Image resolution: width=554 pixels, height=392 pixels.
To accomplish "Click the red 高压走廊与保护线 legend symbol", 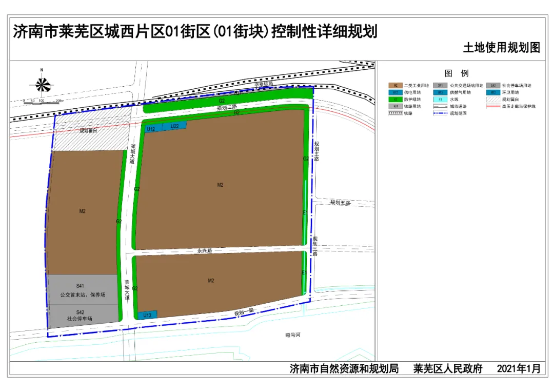I will [493, 106].
